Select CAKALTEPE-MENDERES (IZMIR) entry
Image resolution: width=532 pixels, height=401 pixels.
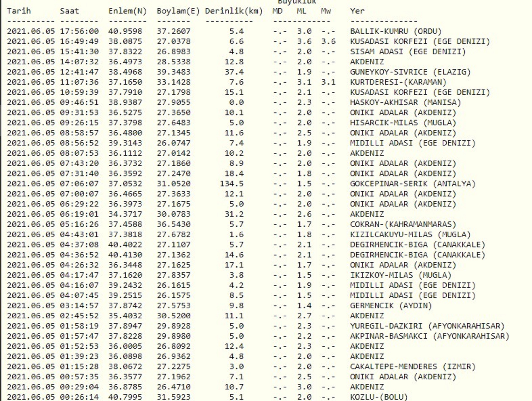[413, 367]
